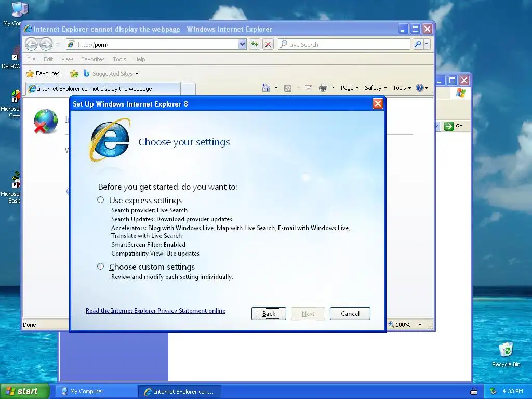Click the Print icon in command bar

(x=323, y=88)
